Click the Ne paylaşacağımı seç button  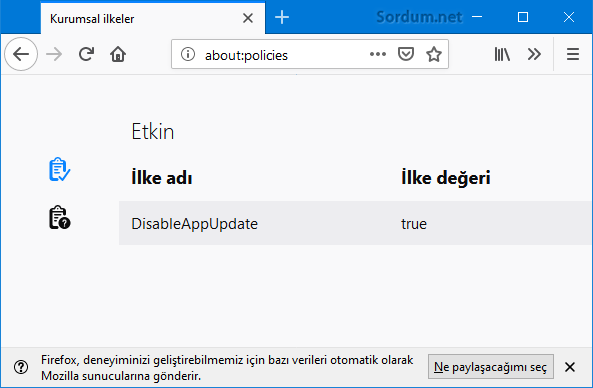click(491, 366)
